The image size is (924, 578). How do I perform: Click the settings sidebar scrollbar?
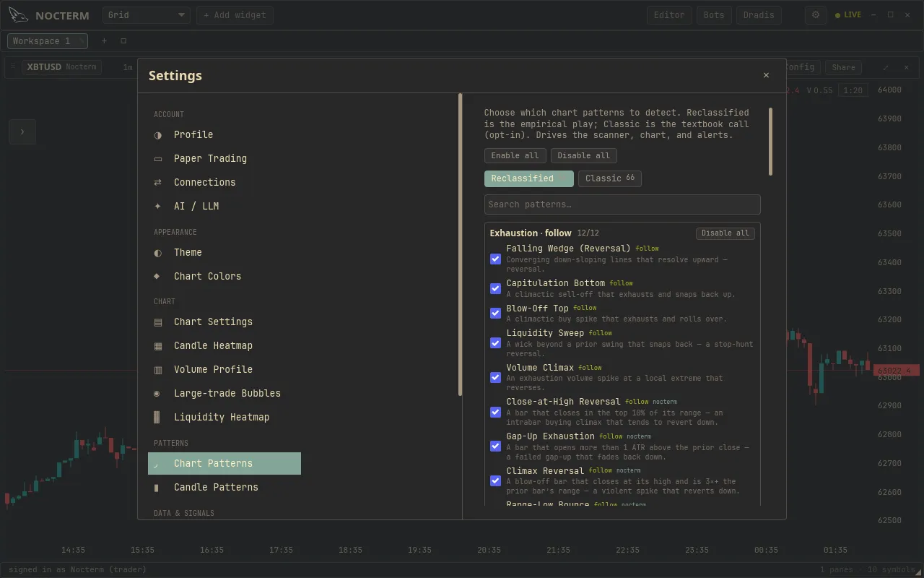pos(461,245)
